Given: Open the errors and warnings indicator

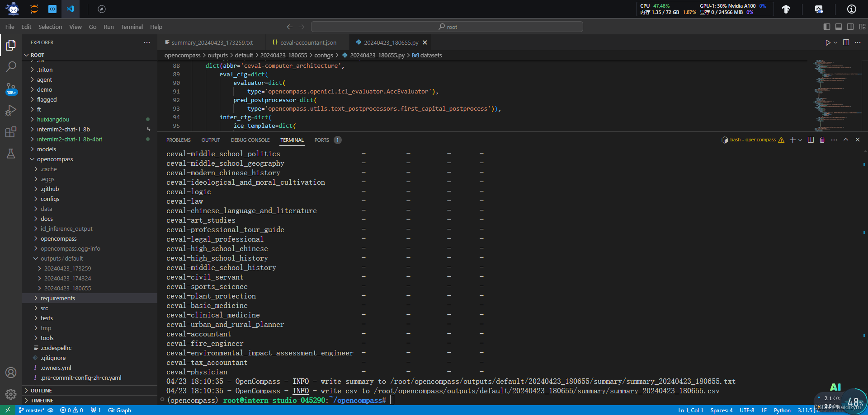Looking at the screenshot, I should pyautogui.click(x=71, y=410).
